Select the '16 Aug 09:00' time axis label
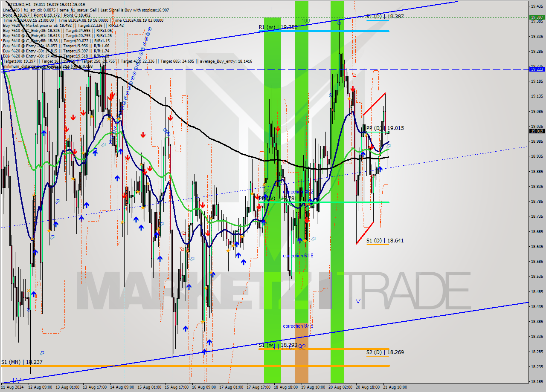 [x=204, y=387]
